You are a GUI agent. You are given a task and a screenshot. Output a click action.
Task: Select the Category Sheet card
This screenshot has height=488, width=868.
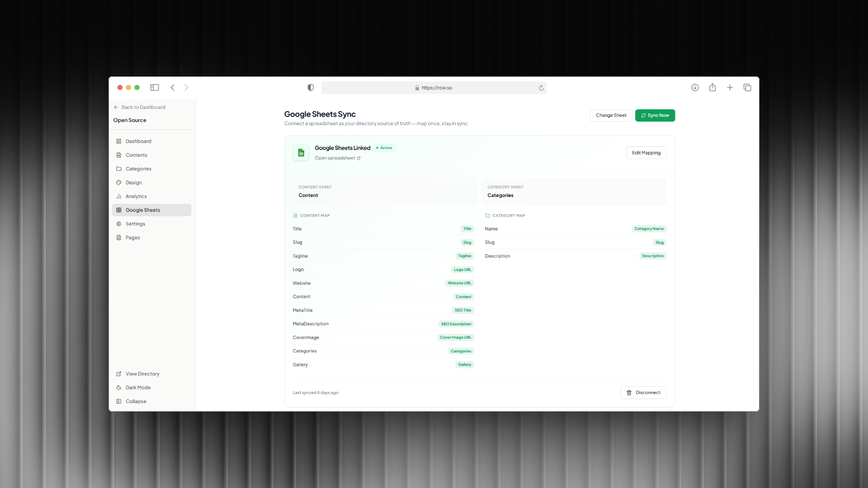coord(574,192)
